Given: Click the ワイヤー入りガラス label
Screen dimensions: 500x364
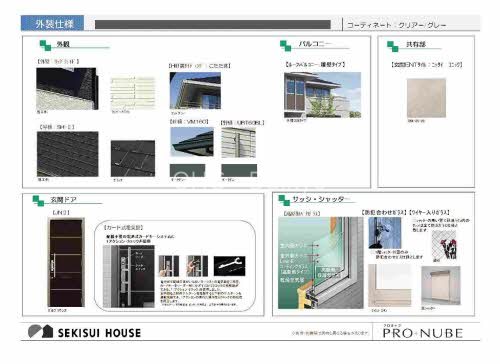Looking at the screenshot, I should (x=430, y=212).
